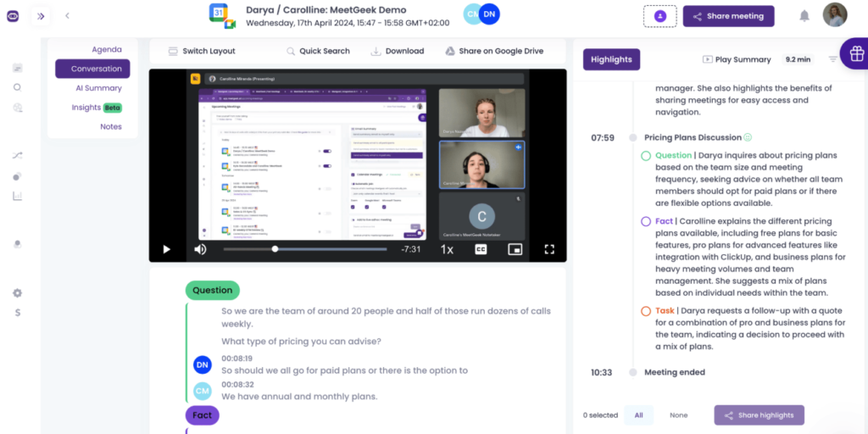Click the Share meeting button
The height and width of the screenshot is (434, 868).
click(728, 16)
